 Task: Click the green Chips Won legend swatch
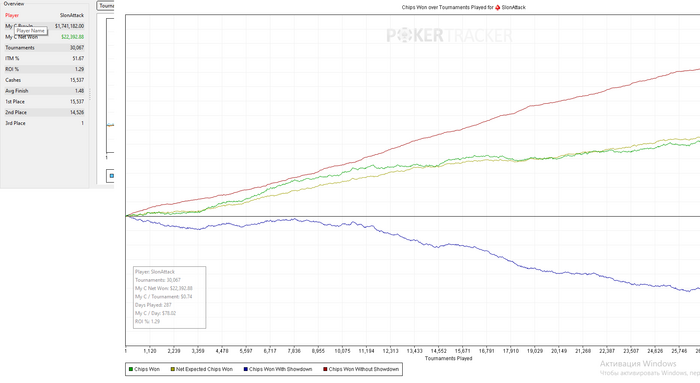(x=131, y=369)
